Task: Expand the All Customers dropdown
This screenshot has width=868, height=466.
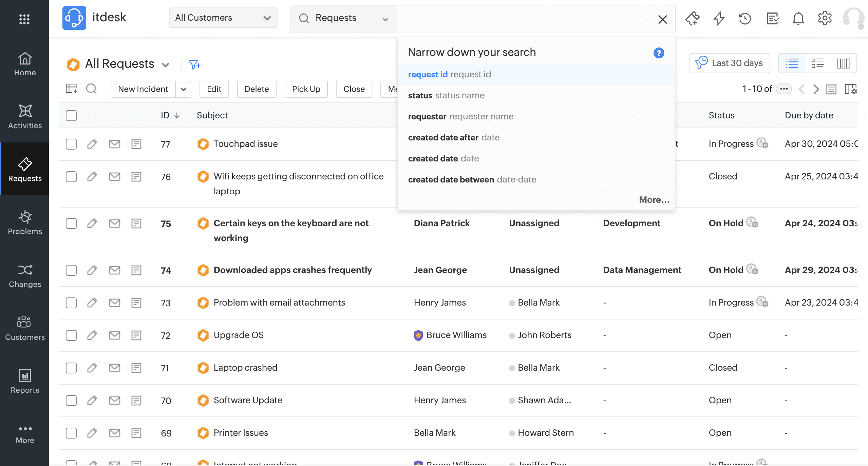Action: [223, 18]
